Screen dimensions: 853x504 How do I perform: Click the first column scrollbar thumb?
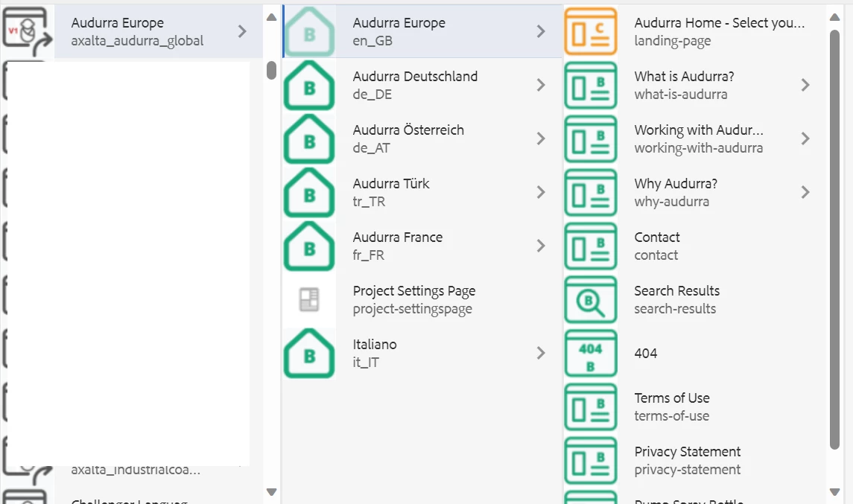[x=271, y=71]
